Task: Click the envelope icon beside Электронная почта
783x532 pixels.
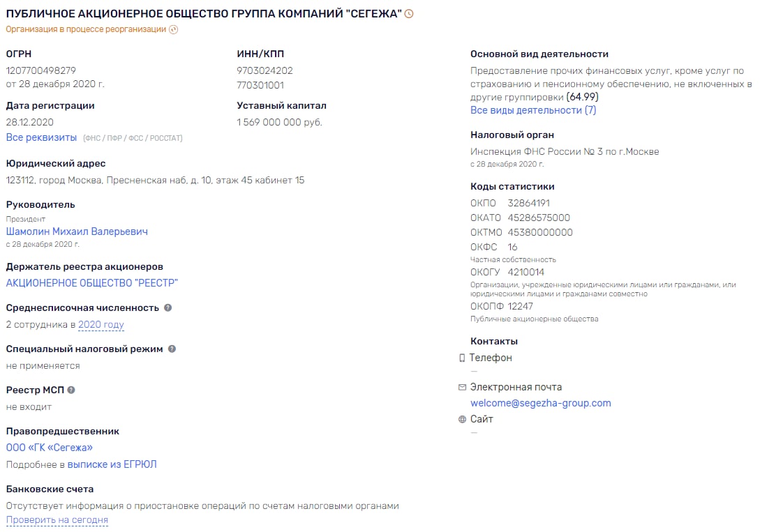Action: tap(463, 387)
